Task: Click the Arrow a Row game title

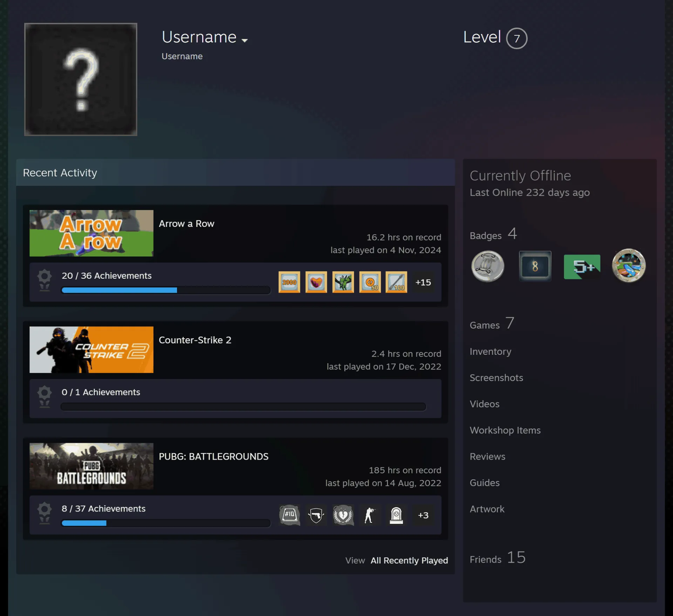Action: click(x=186, y=224)
